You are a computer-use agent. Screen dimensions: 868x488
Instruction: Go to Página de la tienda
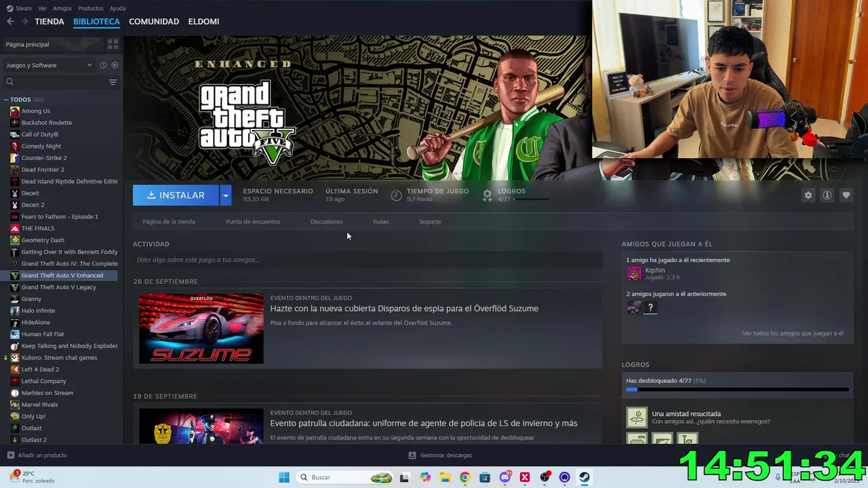click(169, 222)
